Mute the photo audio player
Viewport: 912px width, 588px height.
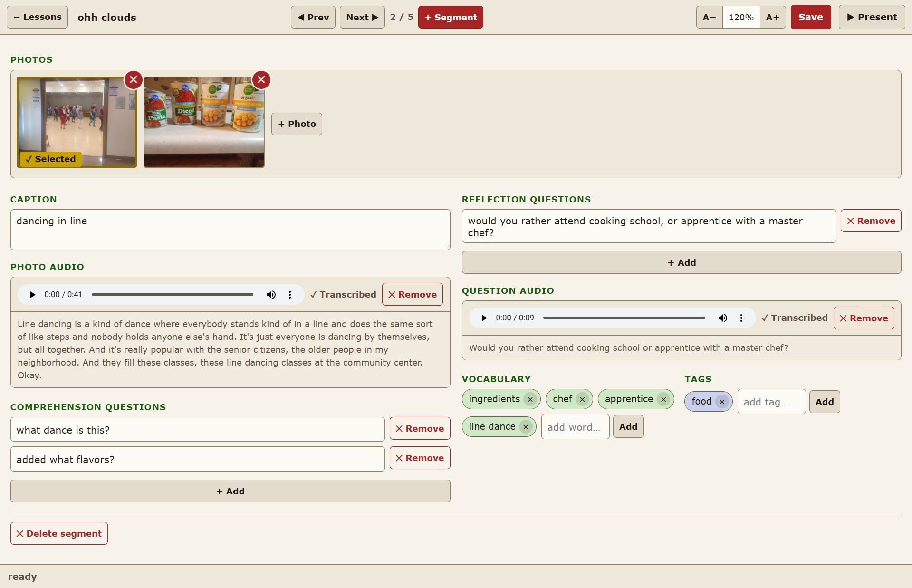click(271, 295)
